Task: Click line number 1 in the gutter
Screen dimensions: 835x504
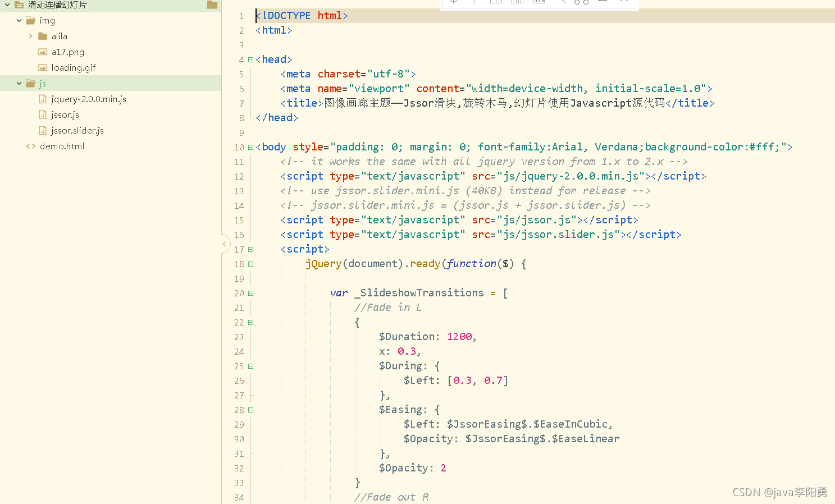Action: click(241, 16)
